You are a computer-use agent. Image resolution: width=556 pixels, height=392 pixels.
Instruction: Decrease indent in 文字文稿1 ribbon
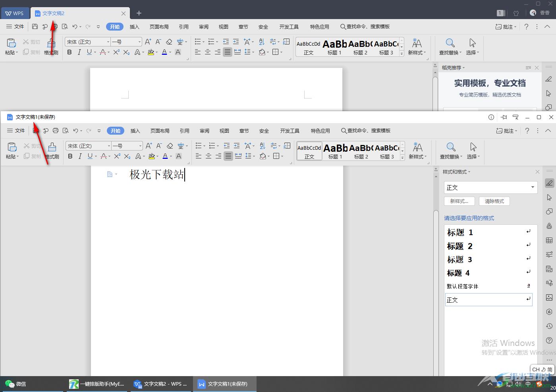coord(227,146)
